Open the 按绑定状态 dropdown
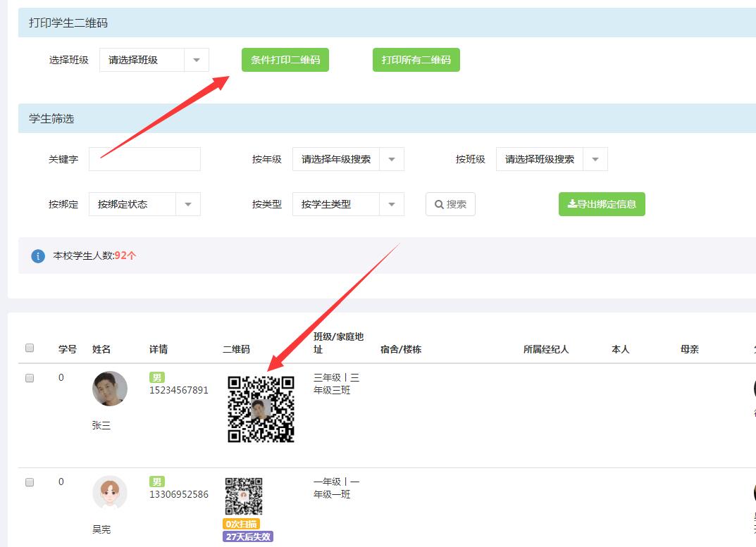This screenshot has width=756, height=547. click(144, 204)
